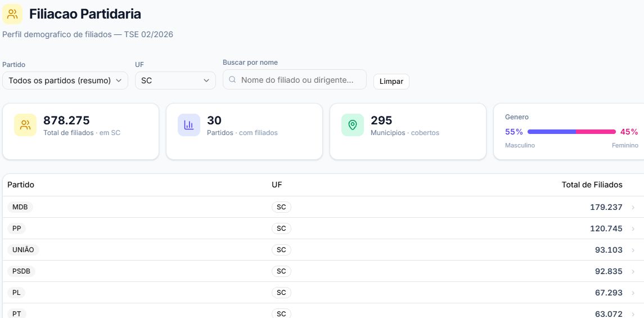Image resolution: width=644 pixels, height=318 pixels.
Task: Click the UNIÃO party badge
Action: point(24,250)
